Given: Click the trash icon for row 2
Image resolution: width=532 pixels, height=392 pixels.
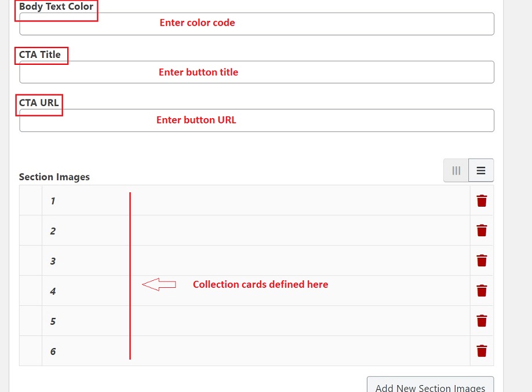Looking at the screenshot, I should (482, 230).
